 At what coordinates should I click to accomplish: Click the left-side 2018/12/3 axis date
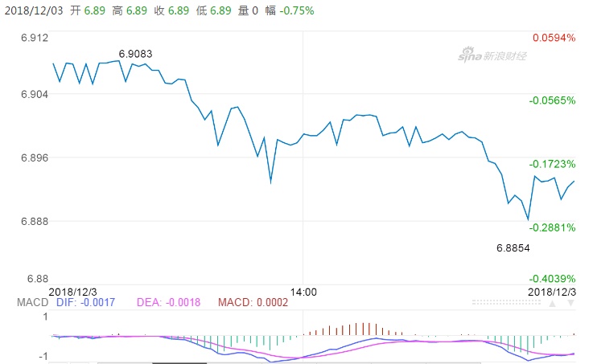tap(73, 290)
